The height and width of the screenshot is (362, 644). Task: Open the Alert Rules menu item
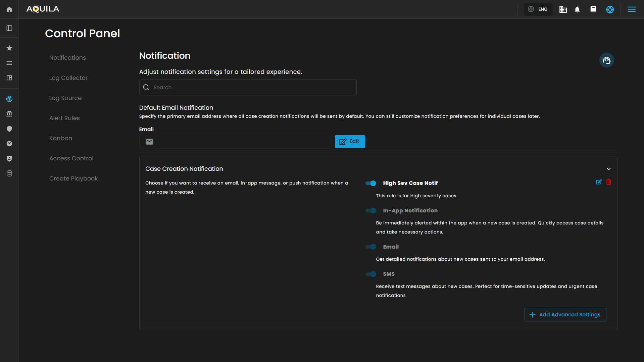coord(64,118)
